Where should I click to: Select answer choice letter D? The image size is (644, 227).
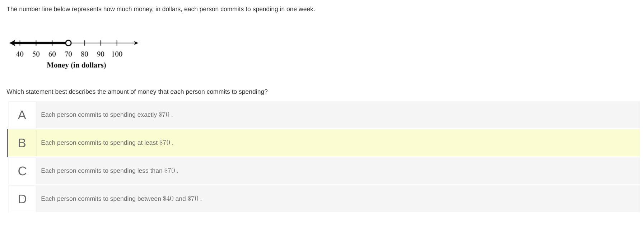pos(22,199)
